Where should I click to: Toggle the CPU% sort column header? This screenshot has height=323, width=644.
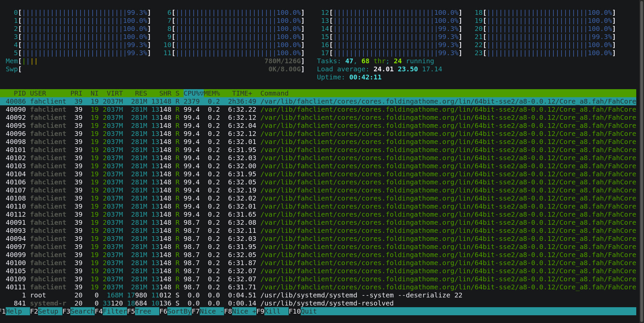coord(194,93)
